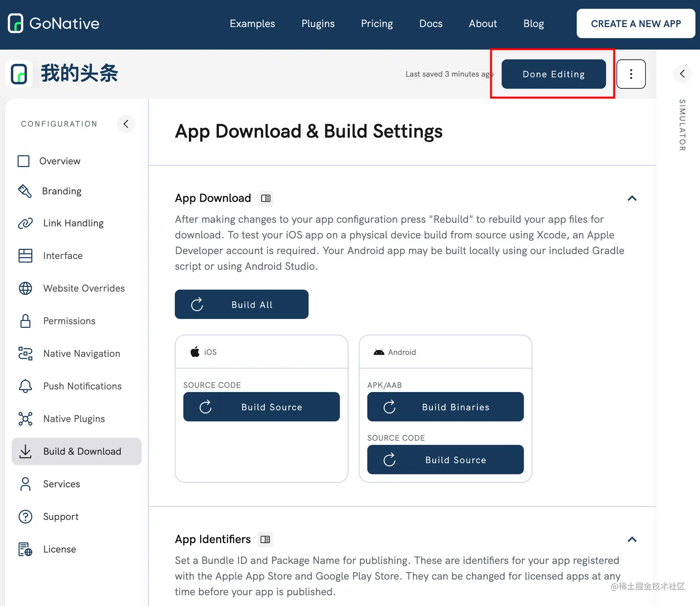Build Source for iOS
The width and height of the screenshot is (700, 606).
(262, 407)
